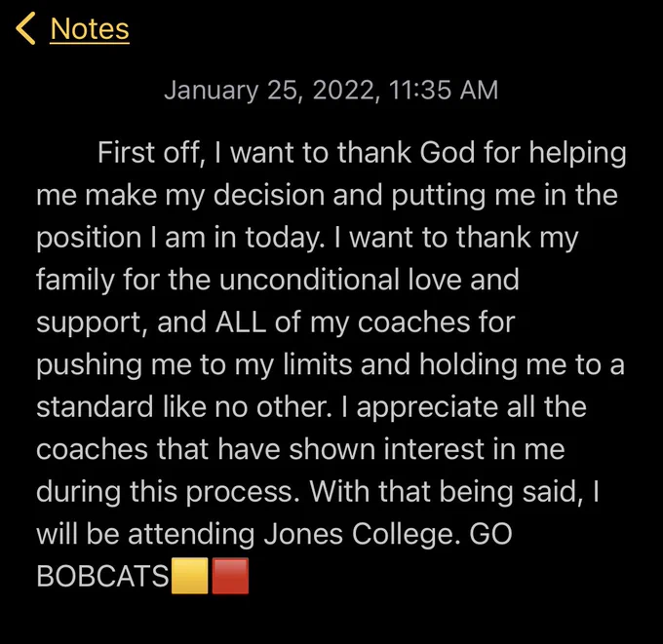Click the capitalized word "ALL"
Image resolution: width=663 pixels, height=644 pixels.
(x=241, y=322)
